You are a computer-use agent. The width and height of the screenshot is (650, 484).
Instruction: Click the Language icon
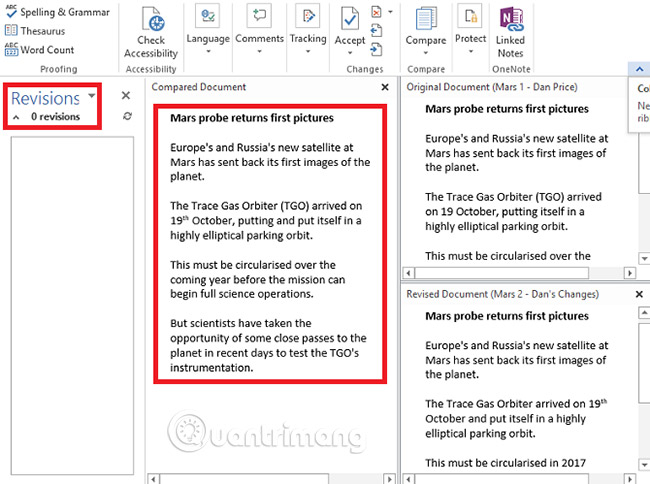point(208,17)
